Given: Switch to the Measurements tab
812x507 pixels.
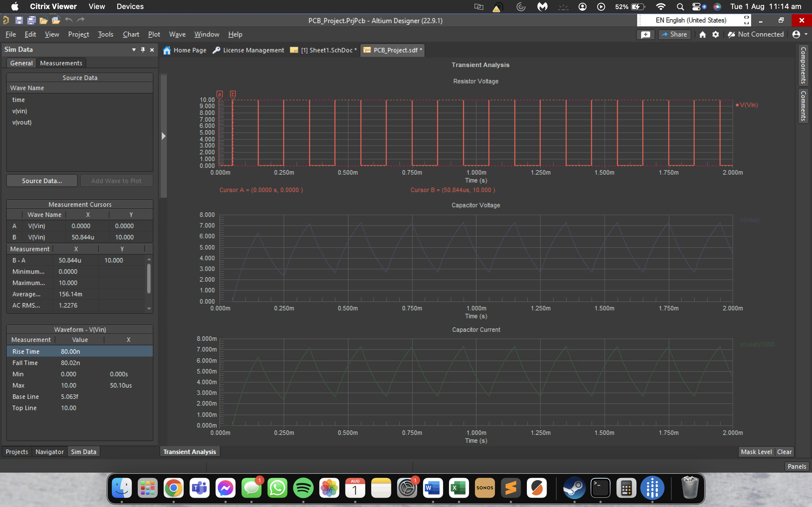Looking at the screenshot, I should (x=61, y=63).
